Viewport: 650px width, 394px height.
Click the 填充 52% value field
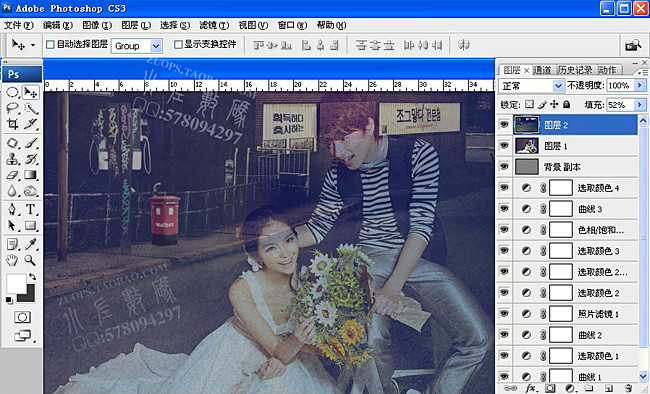coord(620,105)
